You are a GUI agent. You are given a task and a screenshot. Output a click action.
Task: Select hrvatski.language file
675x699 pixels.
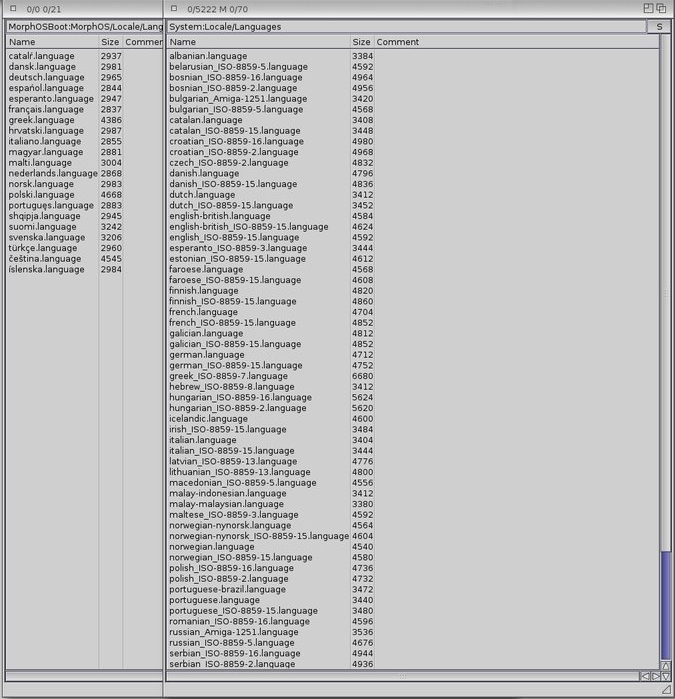click(46, 131)
